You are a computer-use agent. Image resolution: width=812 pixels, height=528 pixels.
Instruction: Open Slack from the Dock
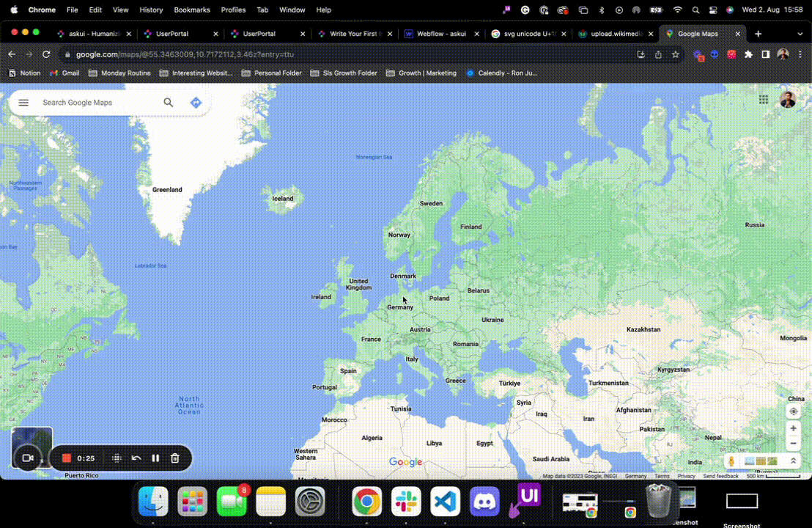pyautogui.click(x=406, y=501)
